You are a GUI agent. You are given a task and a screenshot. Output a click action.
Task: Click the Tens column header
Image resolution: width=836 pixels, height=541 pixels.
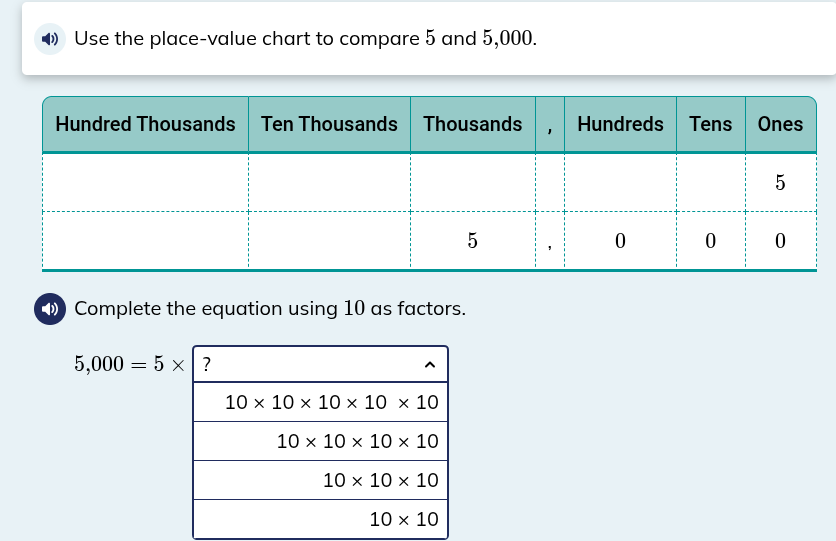coord(710,124)
